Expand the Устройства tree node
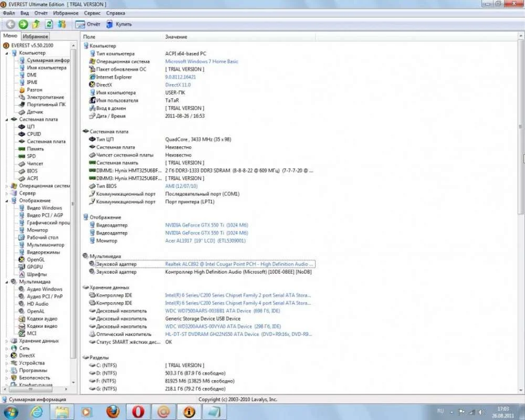 click(x=6, y=363)
